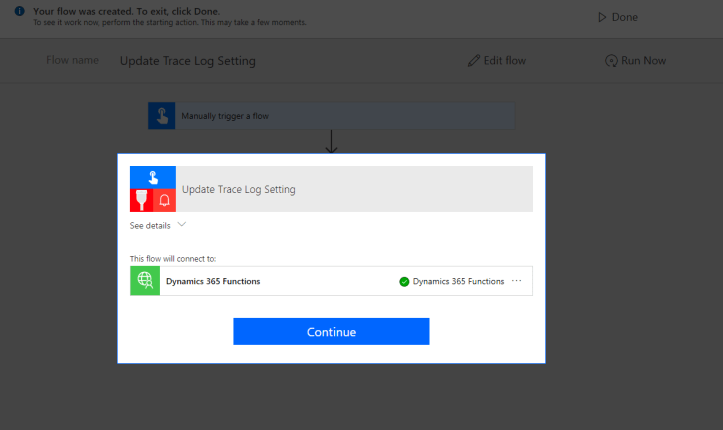723x430 pixels.
Task: Expand the See details chevron
Action: (182, 225)
